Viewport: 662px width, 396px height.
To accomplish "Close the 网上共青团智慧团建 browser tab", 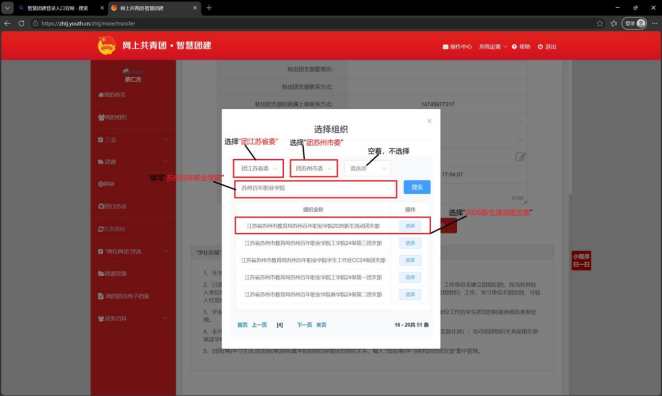I will click(195, 8).
